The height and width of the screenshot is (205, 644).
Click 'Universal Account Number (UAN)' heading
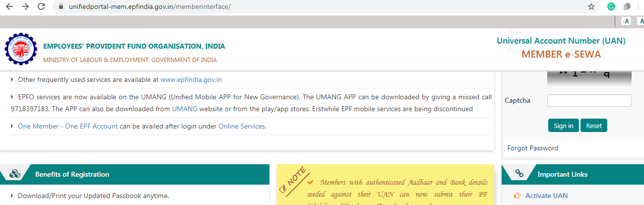click(x=561, y=41)
